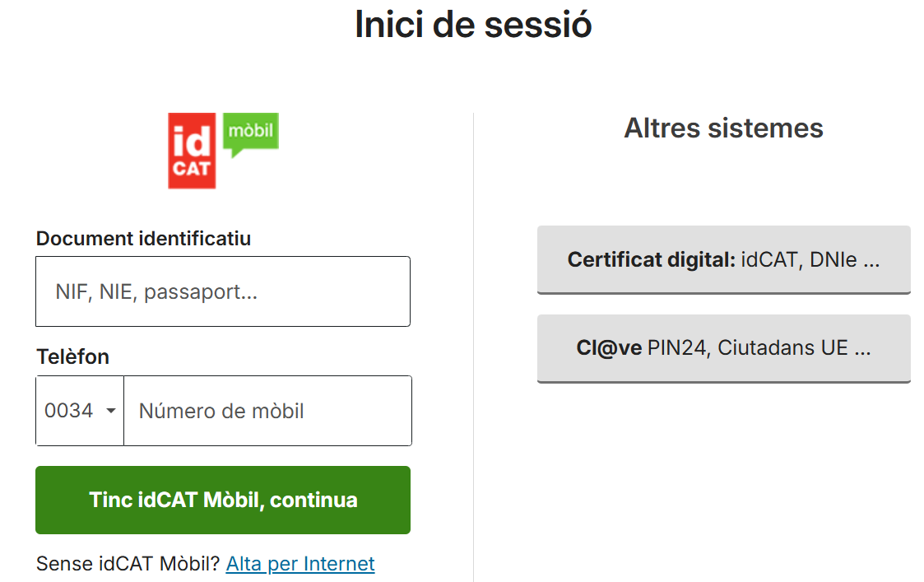Image resolution: width=924 pixels, height=582 pixels.
Task: Click the red idCAT logo
Action: coord(192,151)
